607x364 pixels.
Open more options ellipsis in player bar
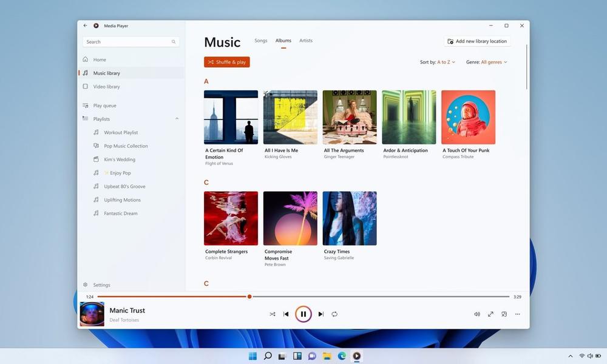tap(518, 314)
